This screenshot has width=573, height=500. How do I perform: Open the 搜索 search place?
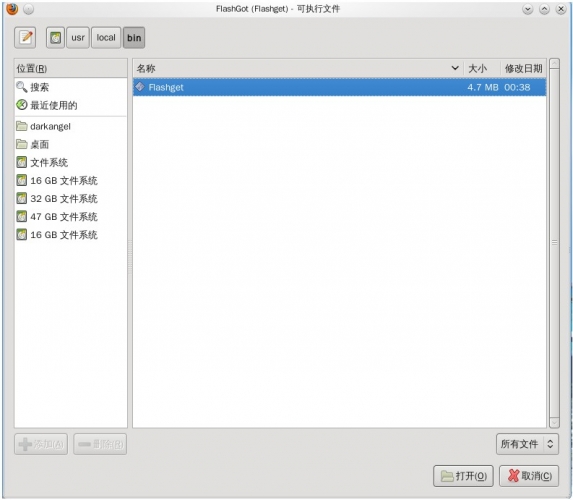coord(71,87)
